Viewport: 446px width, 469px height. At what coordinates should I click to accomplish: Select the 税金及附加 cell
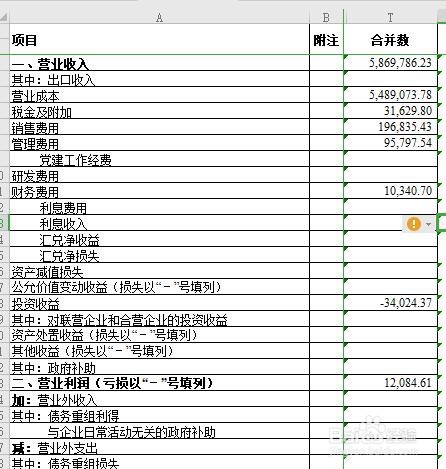[x=160, y=111]
